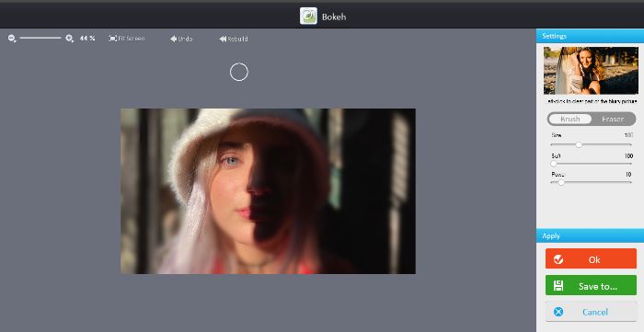Switch to the Eraser mode
The image size is (644, 332).
click(613, 119)
